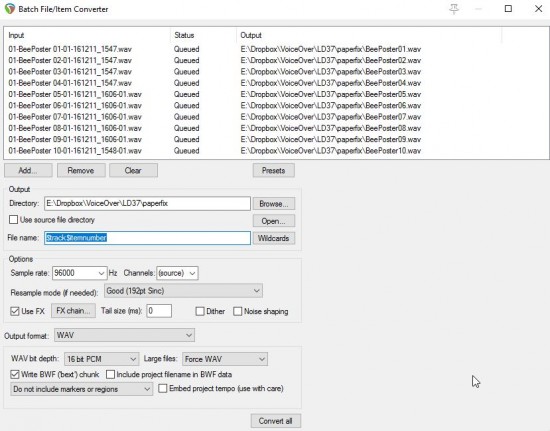Image resolution: width=550 pixels, height=431 pixels.
Task: Close the Batch File/Item Converter window
Action: click(538, 9)
